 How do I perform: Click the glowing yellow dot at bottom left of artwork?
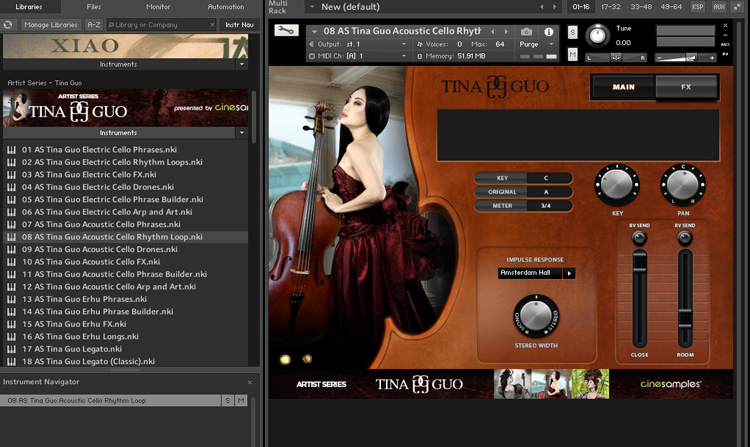point(285,359)
